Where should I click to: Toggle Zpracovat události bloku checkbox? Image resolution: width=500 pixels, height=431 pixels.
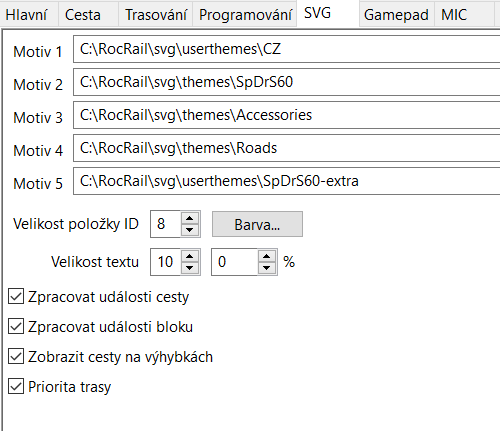[x=16, y=327]
